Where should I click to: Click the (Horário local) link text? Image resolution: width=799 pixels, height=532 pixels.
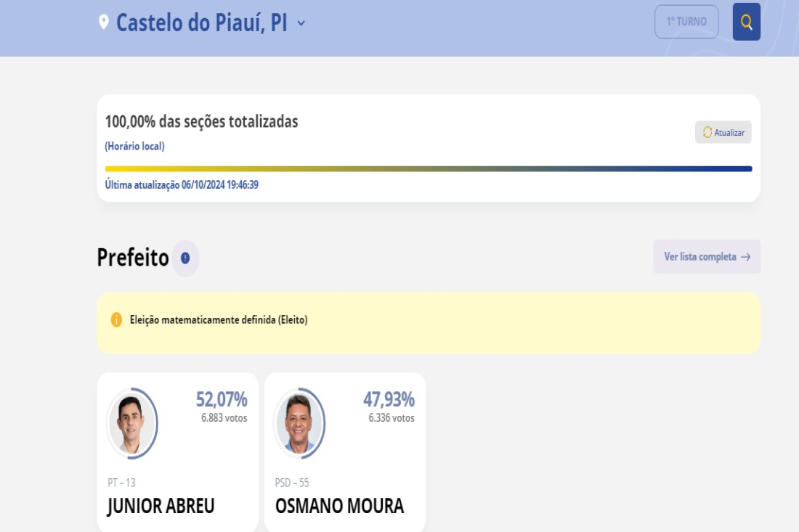pyautogui.click(x=134, y=146)
